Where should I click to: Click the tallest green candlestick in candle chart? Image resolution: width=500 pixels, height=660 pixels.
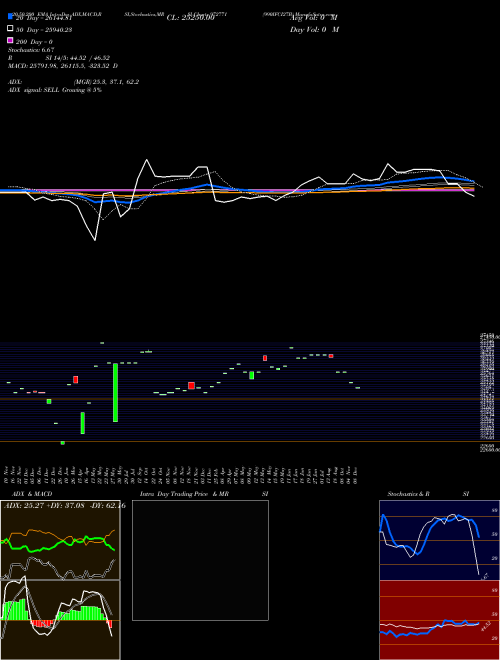point(115,392)
